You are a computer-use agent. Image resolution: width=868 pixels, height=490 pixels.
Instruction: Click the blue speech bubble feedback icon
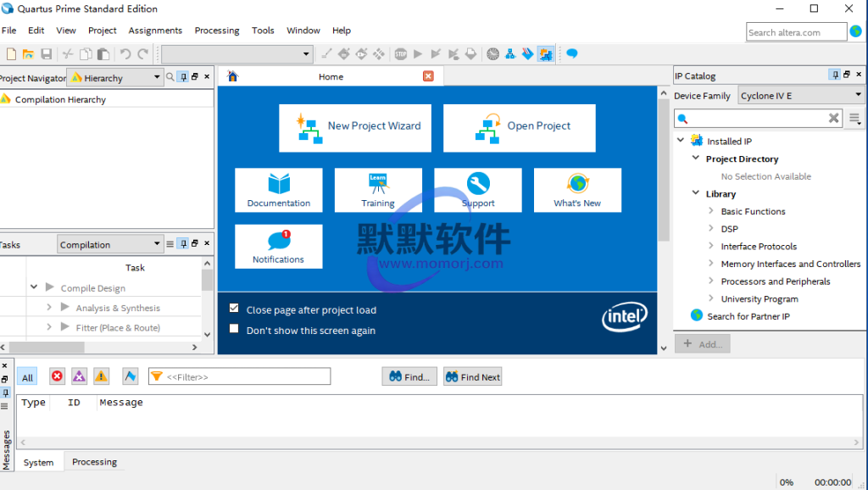tap(572, 53)
